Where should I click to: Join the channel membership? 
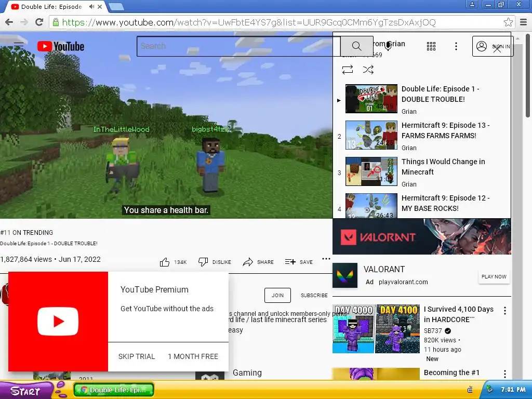(277, 295)
